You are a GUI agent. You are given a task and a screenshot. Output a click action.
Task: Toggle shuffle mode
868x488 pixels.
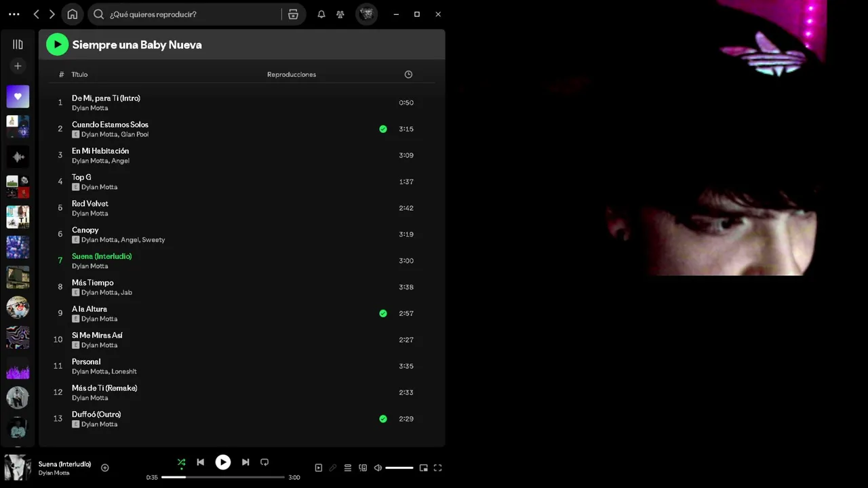(181, 462)
